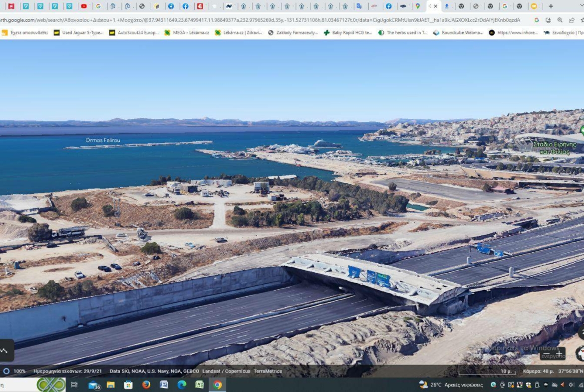Open the weather widget showing 26°C
Viewport: 584px width, 392px height.
[x=451, y=385]
